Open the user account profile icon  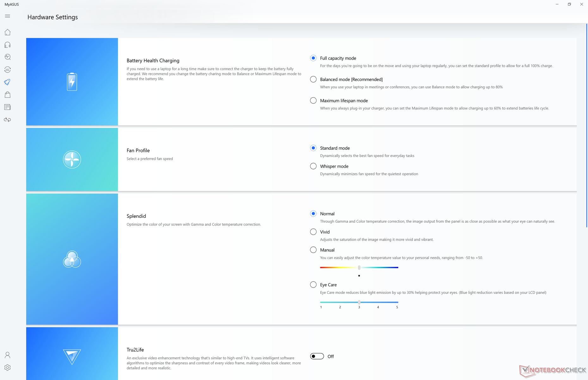tap(8, 355)
